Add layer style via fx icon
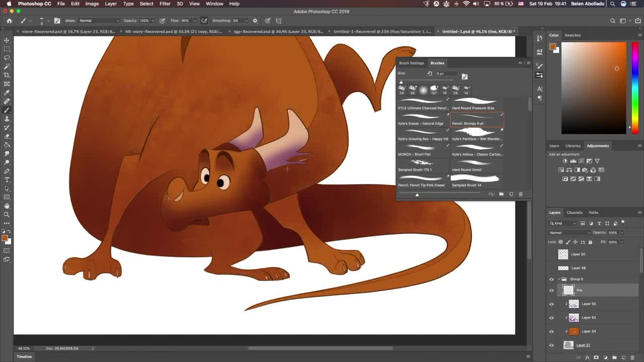Viewport: 644px width, 362px height. click(x=587, y=357)
